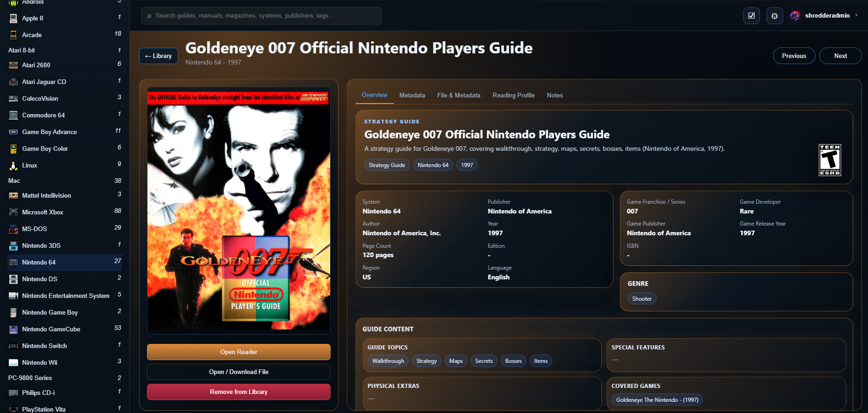
Task: Switch to the Metadata tab
Action: point(412,95)
